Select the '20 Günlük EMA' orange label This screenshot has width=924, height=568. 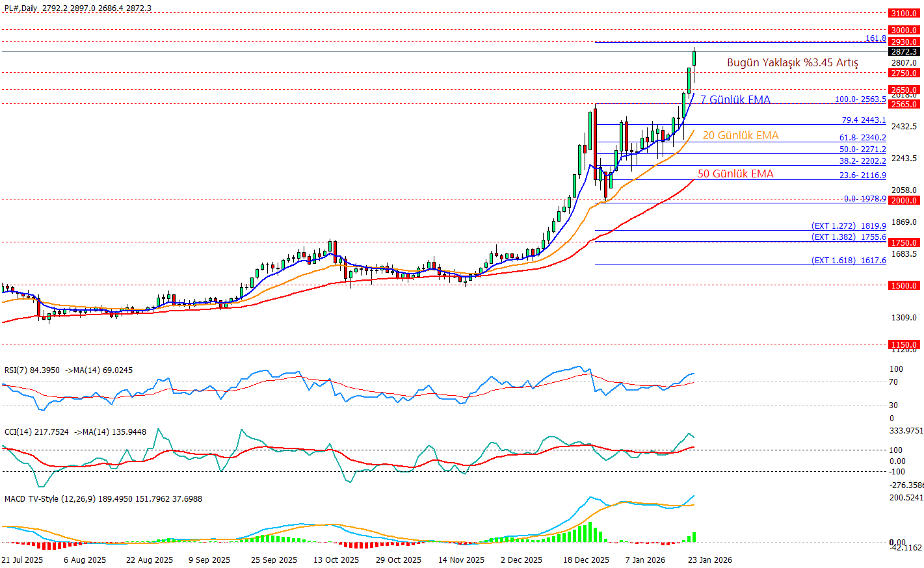pos(741,135)
